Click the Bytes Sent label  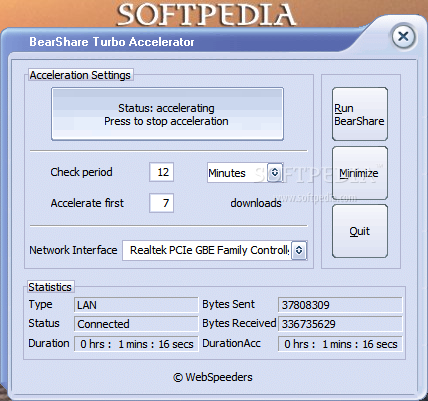[x=228, y=304]
